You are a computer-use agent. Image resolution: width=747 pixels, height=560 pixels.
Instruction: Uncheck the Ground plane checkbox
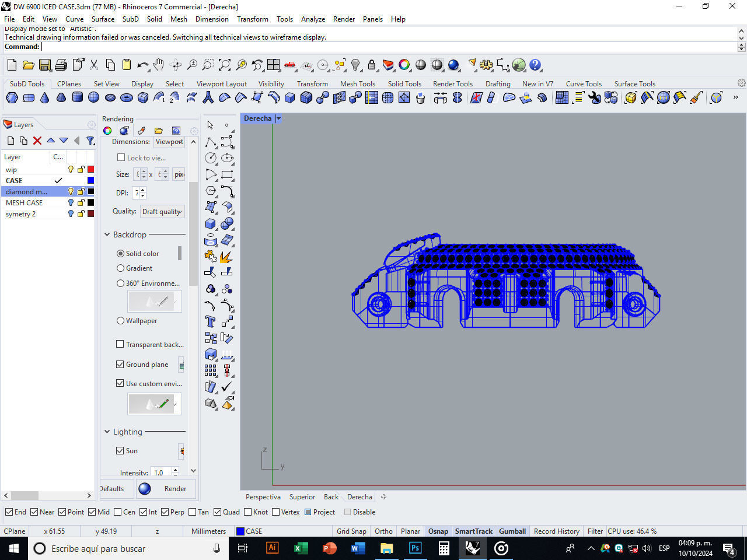click(120, 364)
